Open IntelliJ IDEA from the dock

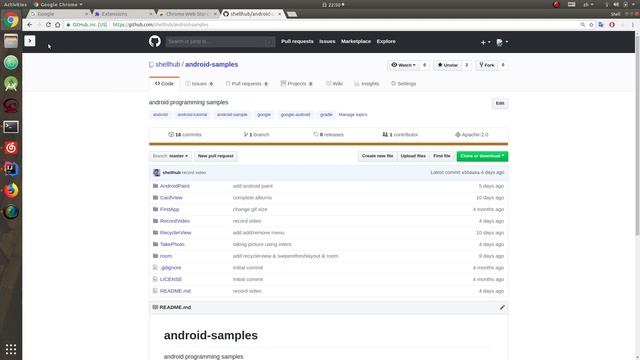coord(11,169)
